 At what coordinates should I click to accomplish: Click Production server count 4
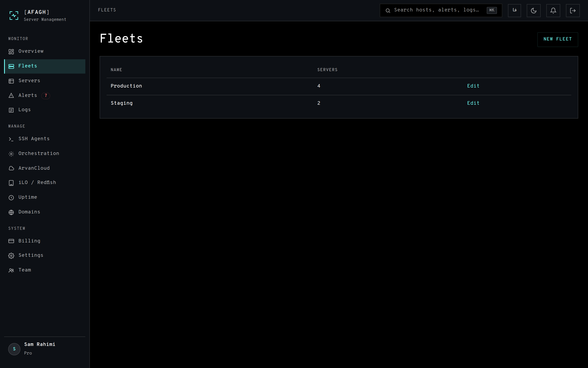[319, 86]
